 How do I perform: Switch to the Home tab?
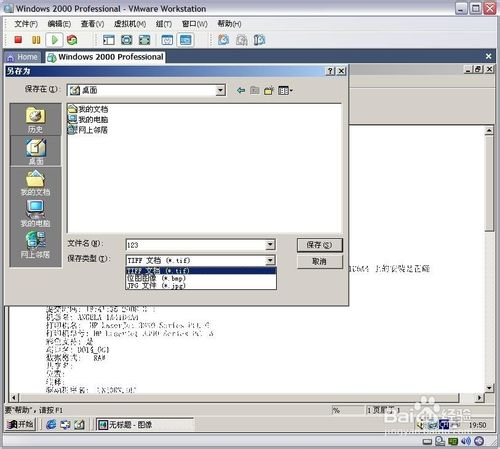23,57
